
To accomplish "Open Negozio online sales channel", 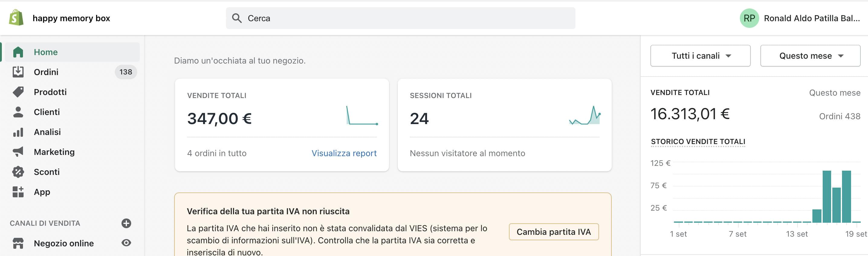I will coord(64,243).
